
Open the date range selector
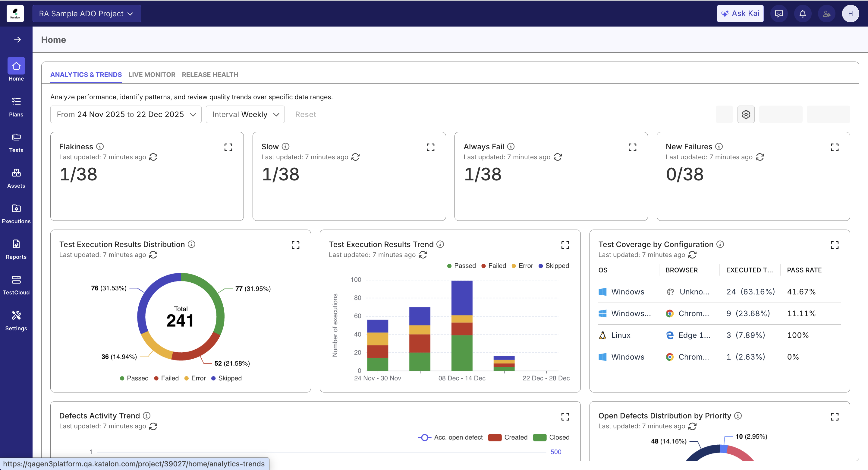(x=126, y=114)
